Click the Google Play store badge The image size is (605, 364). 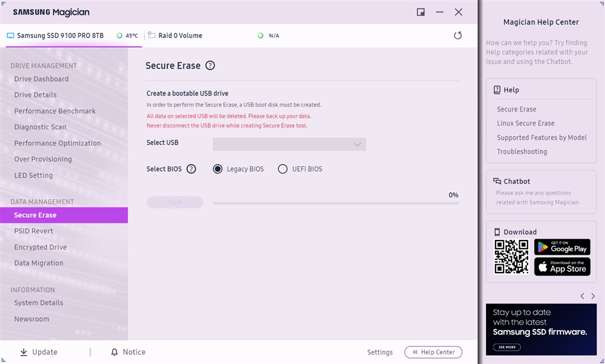click(562, 247)
